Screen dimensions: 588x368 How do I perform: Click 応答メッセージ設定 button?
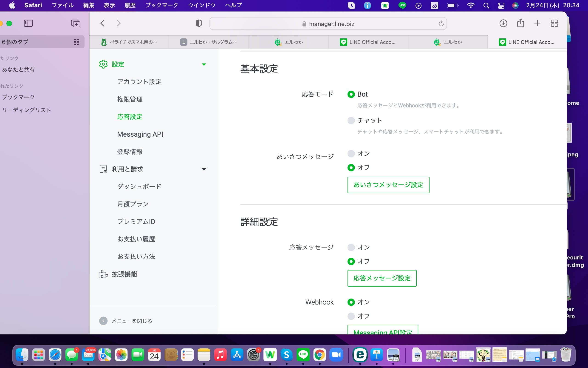pyautogui.click(x=382, y=278)
